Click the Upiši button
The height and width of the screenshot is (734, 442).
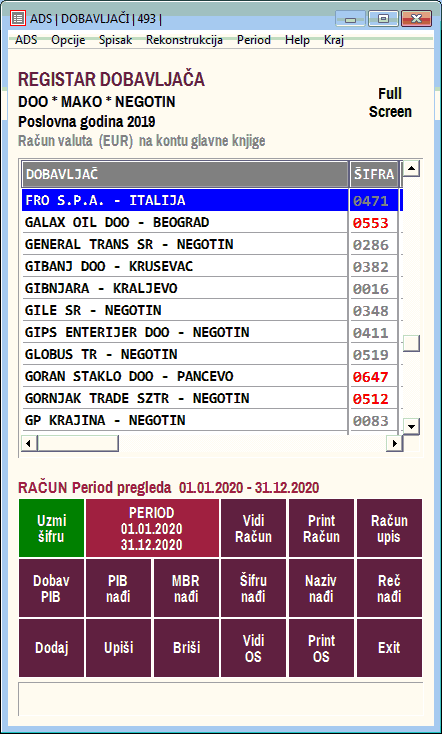point(118,648)
